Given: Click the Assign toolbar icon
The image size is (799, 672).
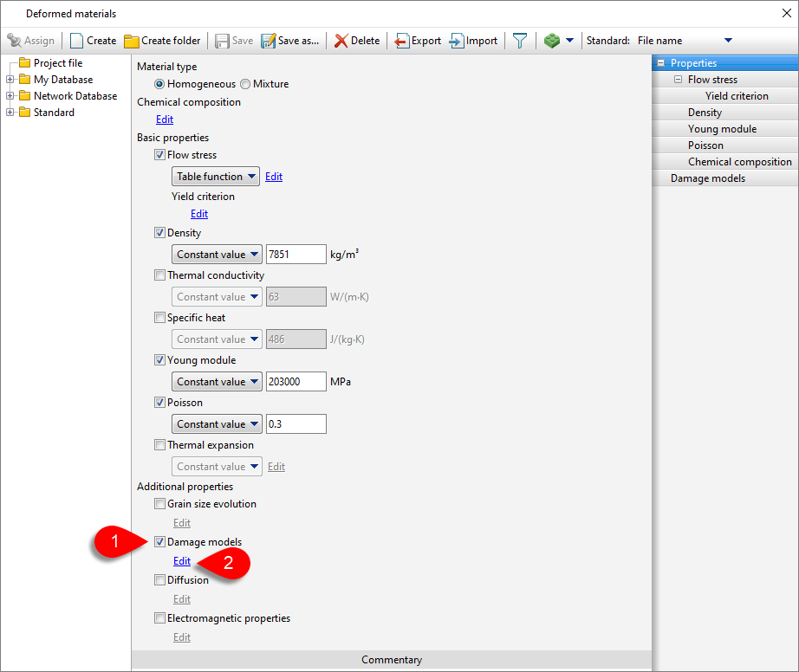Looking at the screenshot, I should click(31, 40).
